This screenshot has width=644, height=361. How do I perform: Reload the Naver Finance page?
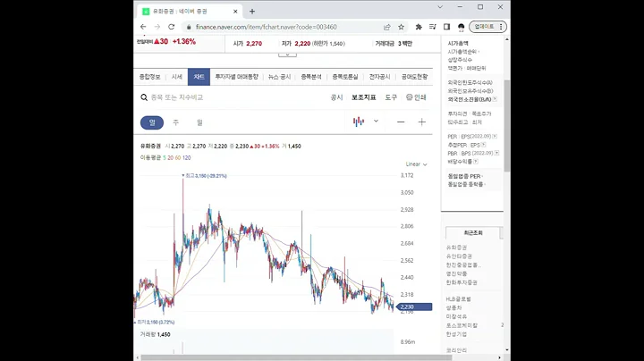[x=171, y=27]
